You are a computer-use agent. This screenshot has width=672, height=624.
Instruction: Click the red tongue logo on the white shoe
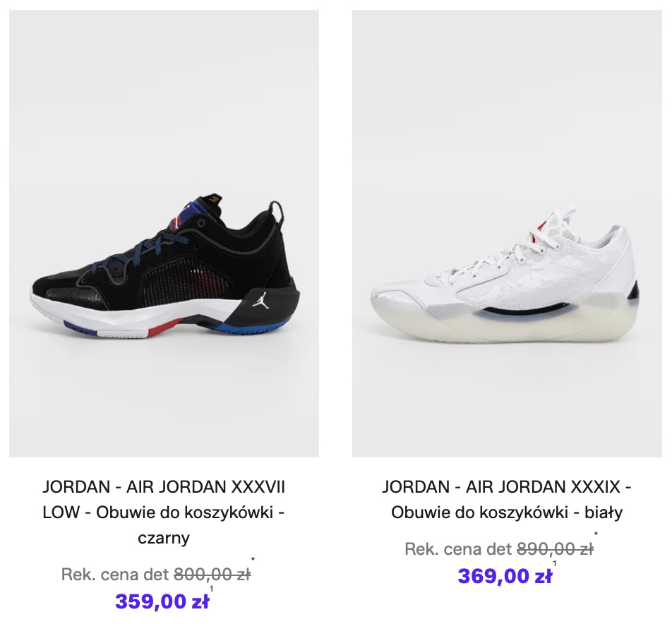[x=542, y=226]
